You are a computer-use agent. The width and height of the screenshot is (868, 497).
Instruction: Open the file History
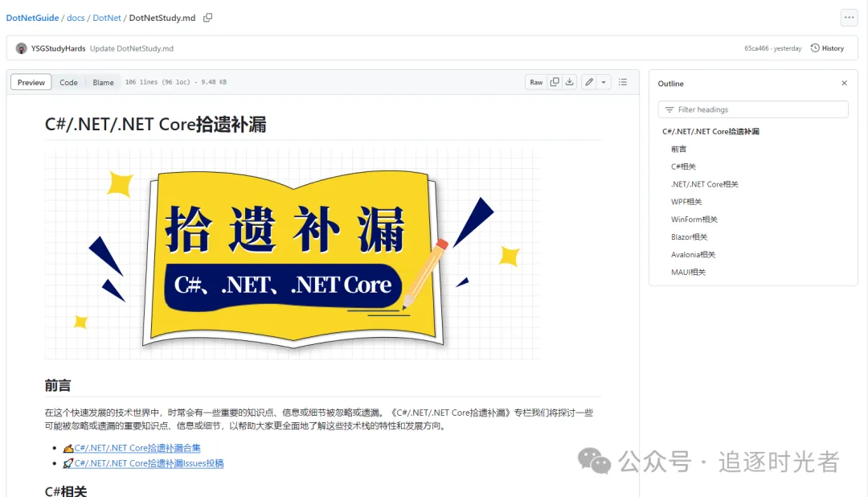(x=827, y=48)
